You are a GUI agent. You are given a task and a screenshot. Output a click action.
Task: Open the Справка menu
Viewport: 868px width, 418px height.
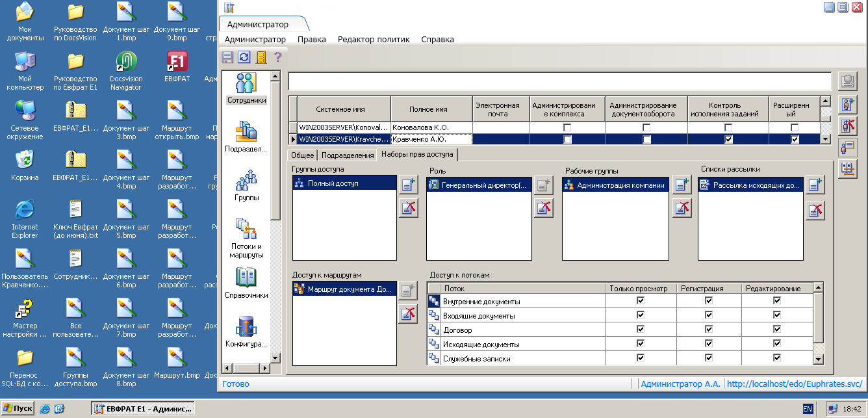438,39
